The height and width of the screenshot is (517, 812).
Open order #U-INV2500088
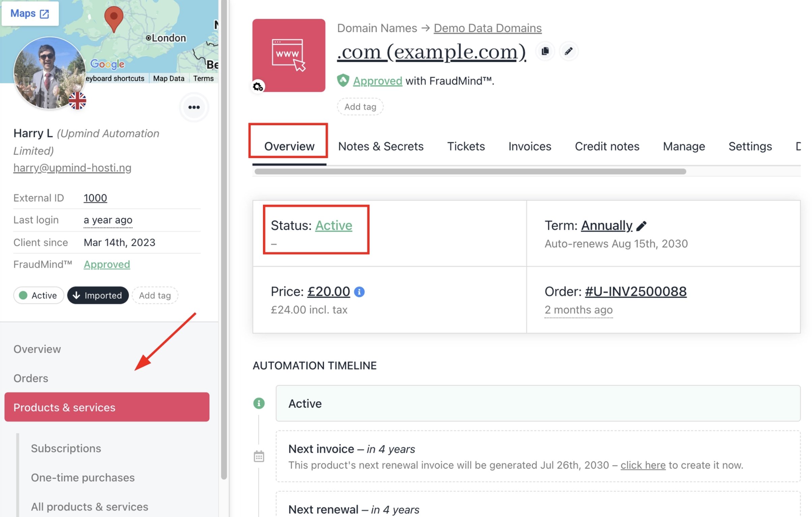tap(636, 291)
